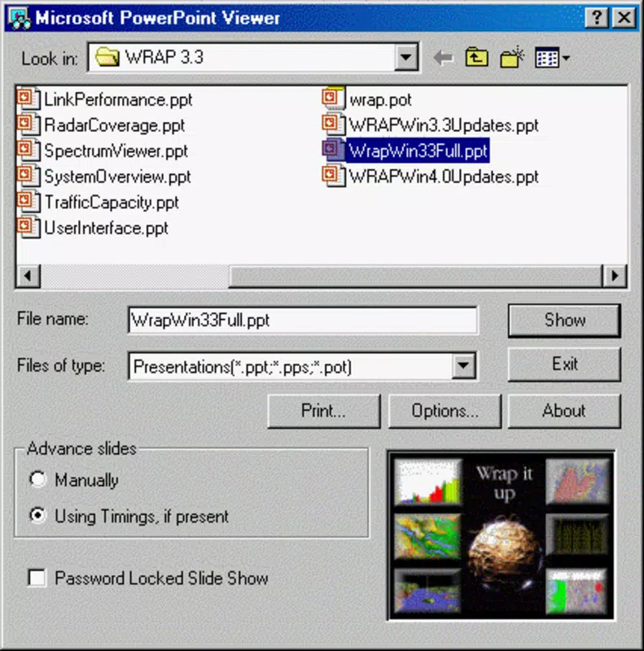The height and width of the screenshot is (651, 644).
Task: Click the file list horizontal scrollbar thumb
Action: (x=415, y=276)
